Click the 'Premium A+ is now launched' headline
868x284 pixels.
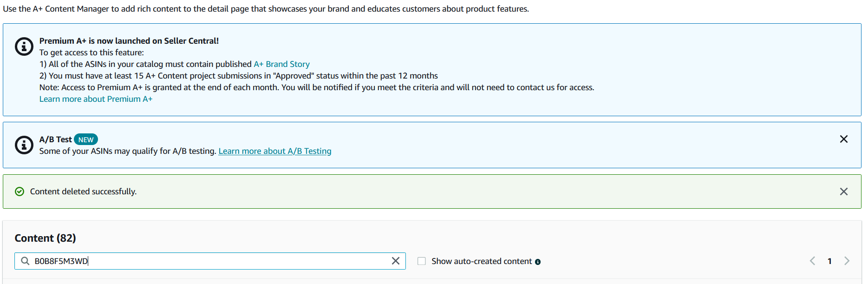point(129,41)
